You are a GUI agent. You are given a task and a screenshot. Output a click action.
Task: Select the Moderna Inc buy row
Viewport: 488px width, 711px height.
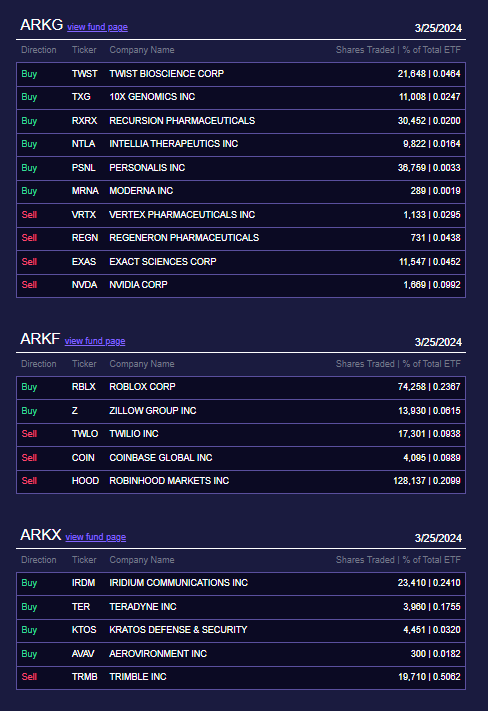click(x=241, y=191)
